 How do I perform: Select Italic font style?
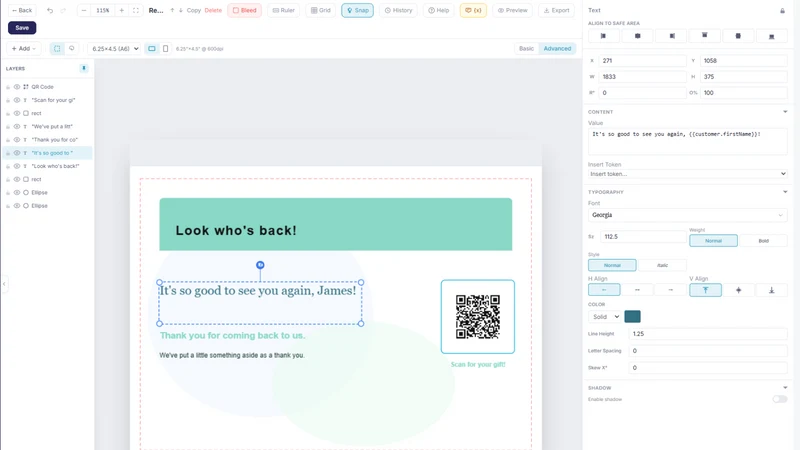click(662, 265)
